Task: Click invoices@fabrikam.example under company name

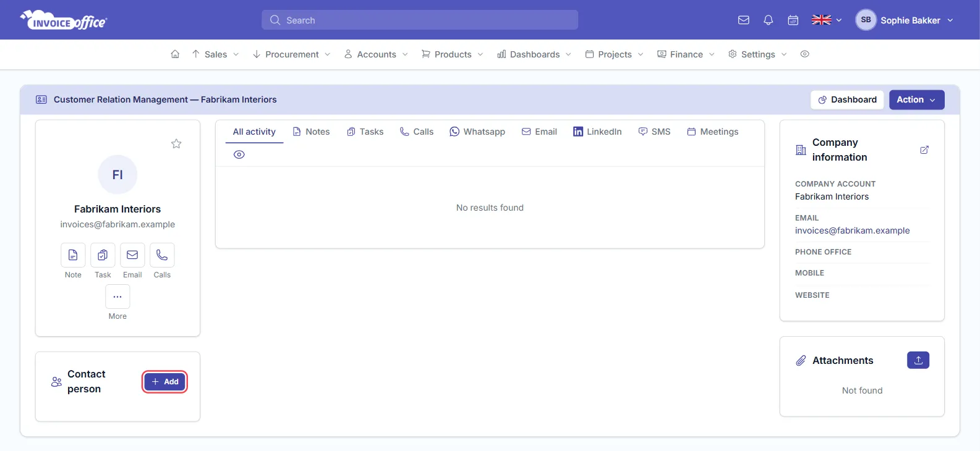Action: pos(117,224)
